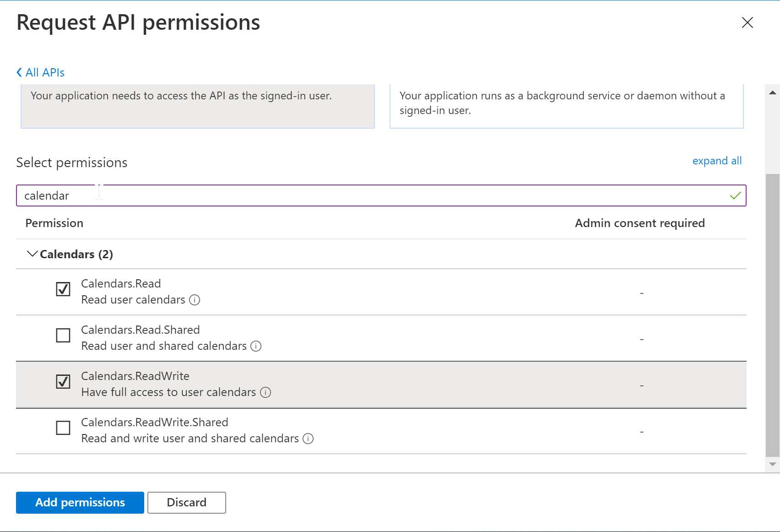Click the Add permissions button

80,503
